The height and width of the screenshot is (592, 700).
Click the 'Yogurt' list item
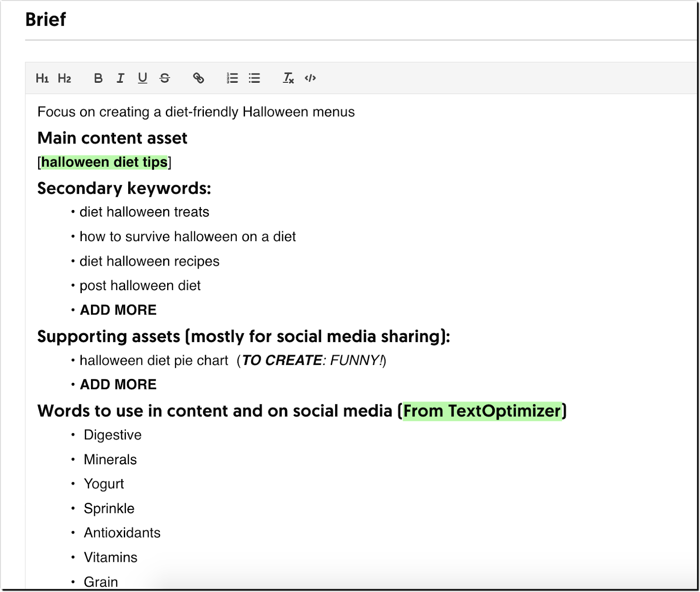click(x=104, y=484)
